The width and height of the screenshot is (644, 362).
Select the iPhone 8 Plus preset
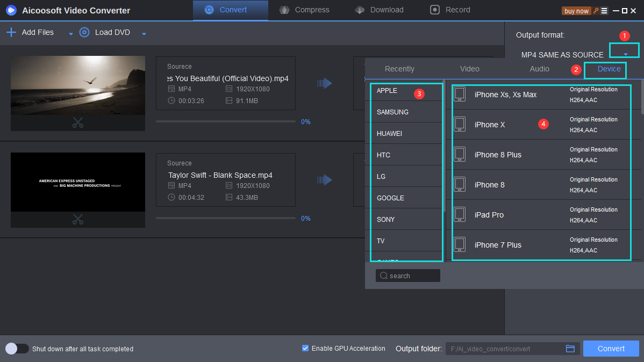(x=543, y=154)
